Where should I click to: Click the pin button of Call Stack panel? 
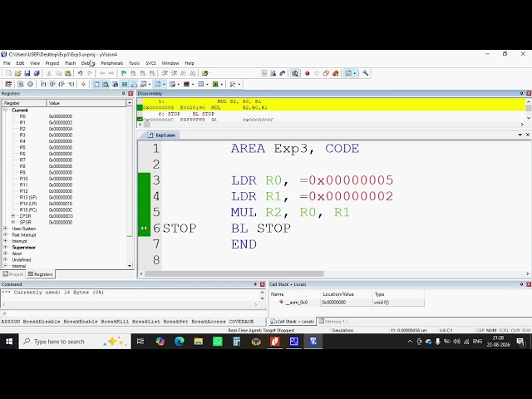click(521, 284)
